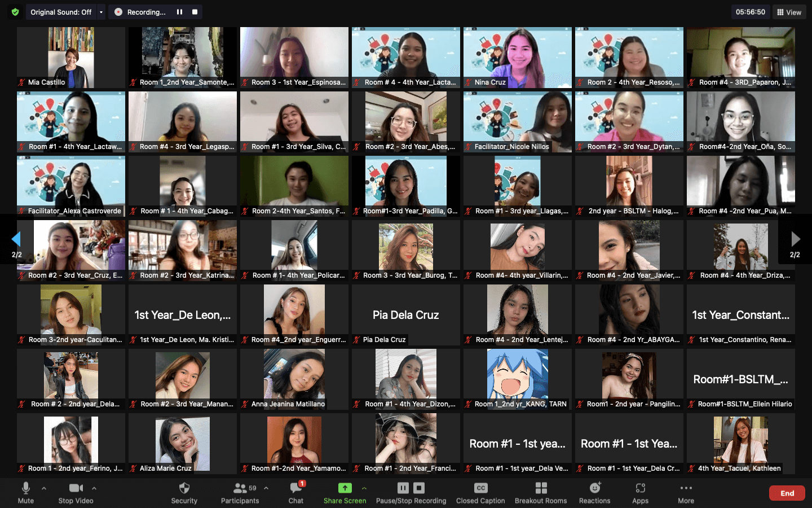Select Facilitator_Nicole Nillos video tile

(x=518, y=122)
